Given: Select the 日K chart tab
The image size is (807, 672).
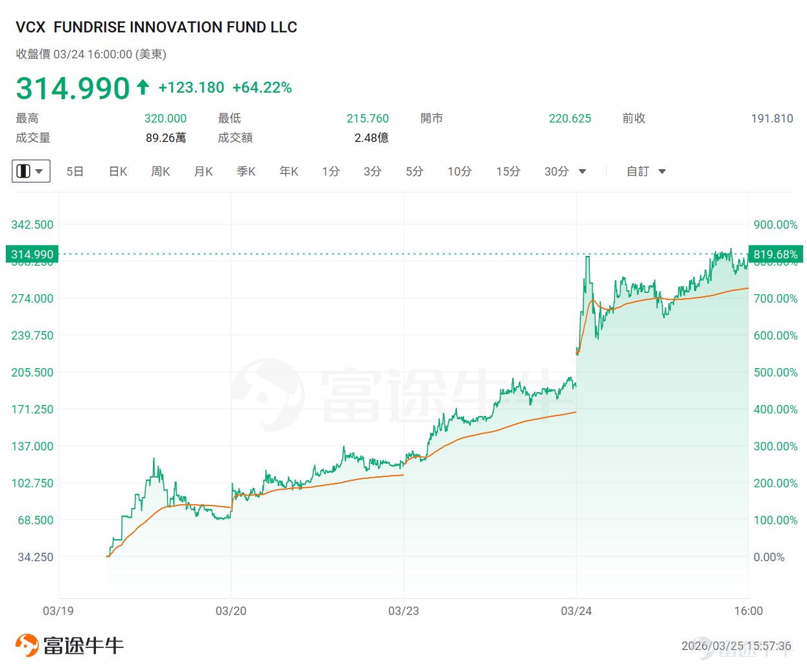Looking at the screenshot, I should (x=118, y=171).
